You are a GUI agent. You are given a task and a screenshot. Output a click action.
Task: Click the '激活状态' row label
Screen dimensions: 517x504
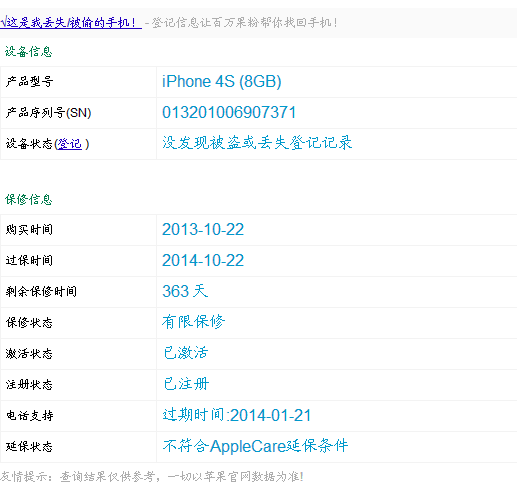pyautogui.click(x=29, y=354)
